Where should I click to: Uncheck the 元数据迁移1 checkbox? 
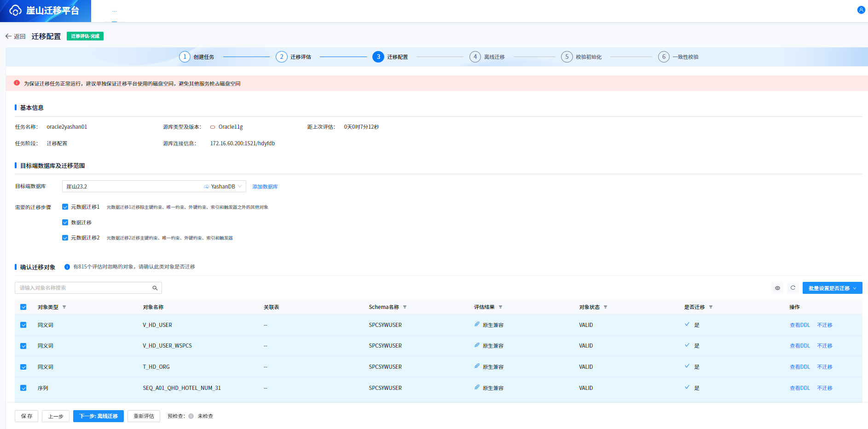pyautogui.click(x=65, y=207)
